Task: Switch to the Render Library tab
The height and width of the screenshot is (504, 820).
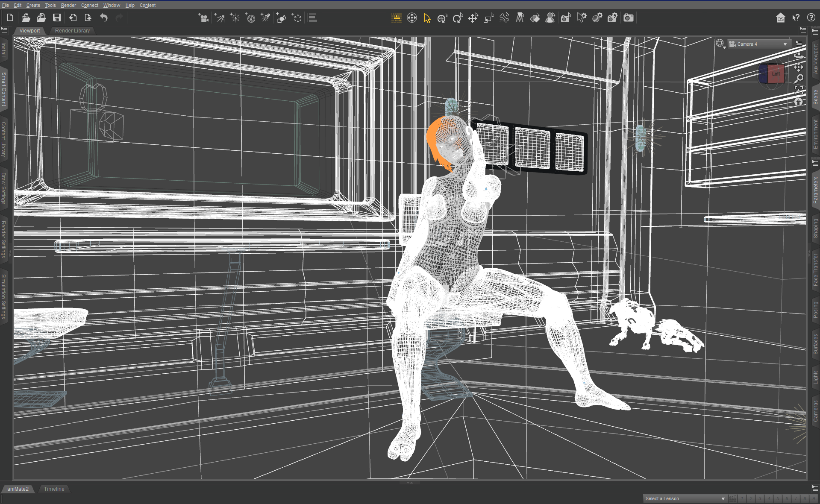Action: (72, 31)
